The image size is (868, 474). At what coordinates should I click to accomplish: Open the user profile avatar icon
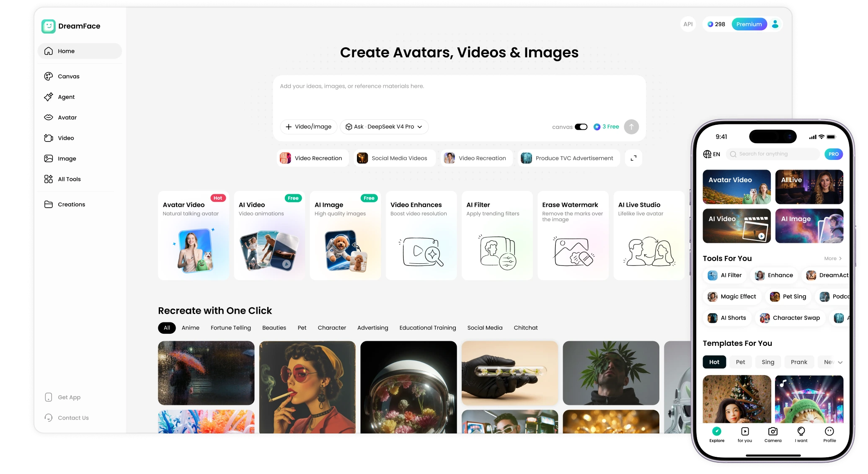(775, 24)
